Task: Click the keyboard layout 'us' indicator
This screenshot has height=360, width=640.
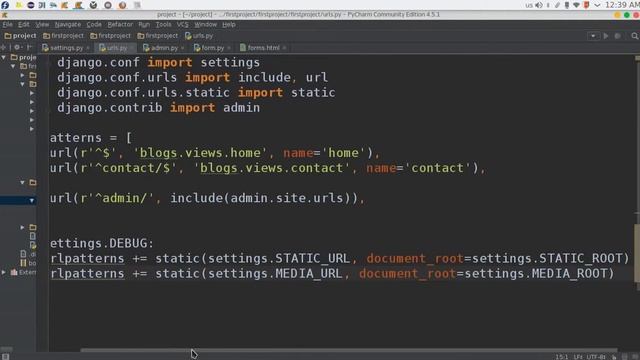Action: [529, 5]
